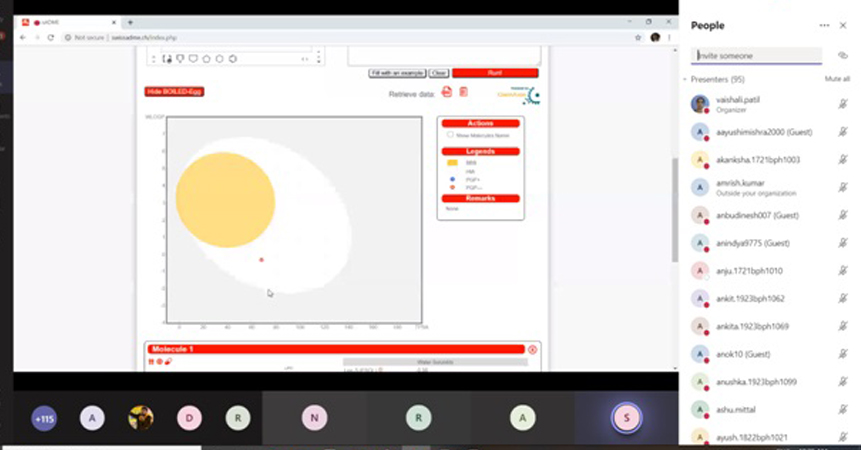
Task: Click Mute all in People panel
Action: click(x=836, y=79)
